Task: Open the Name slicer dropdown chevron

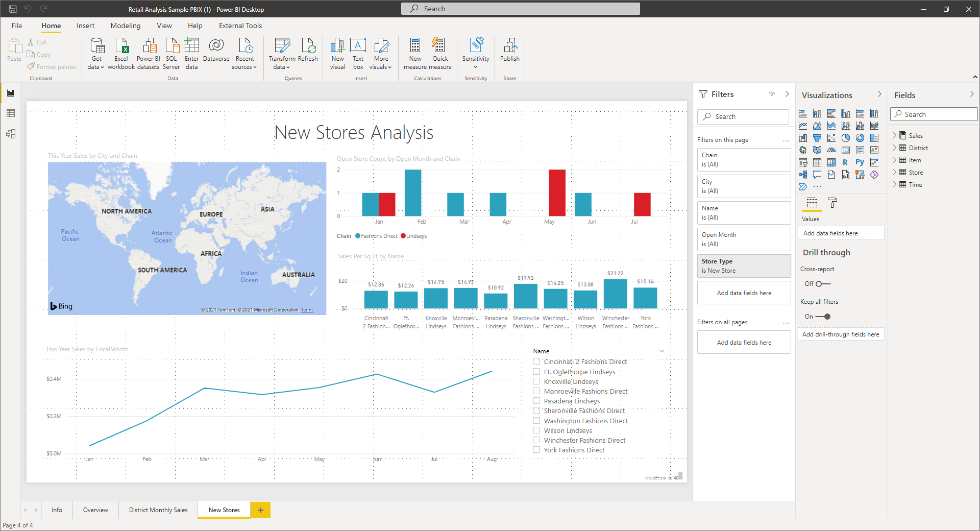Action: click(661, 351)
